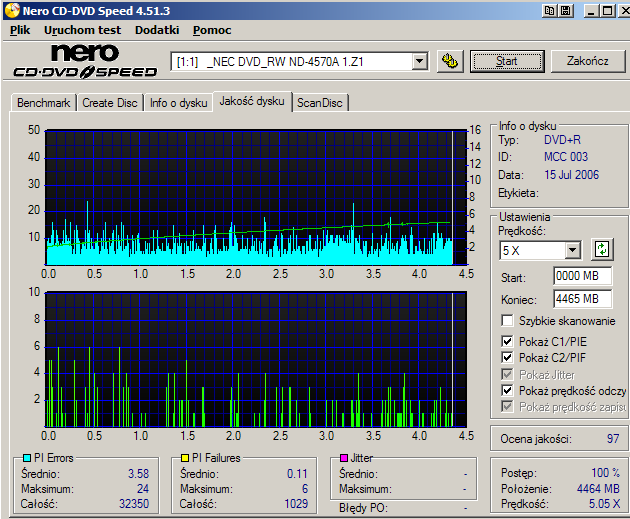Select the Jakość dysku tab

pyautogui.click(x=252, y=101)
